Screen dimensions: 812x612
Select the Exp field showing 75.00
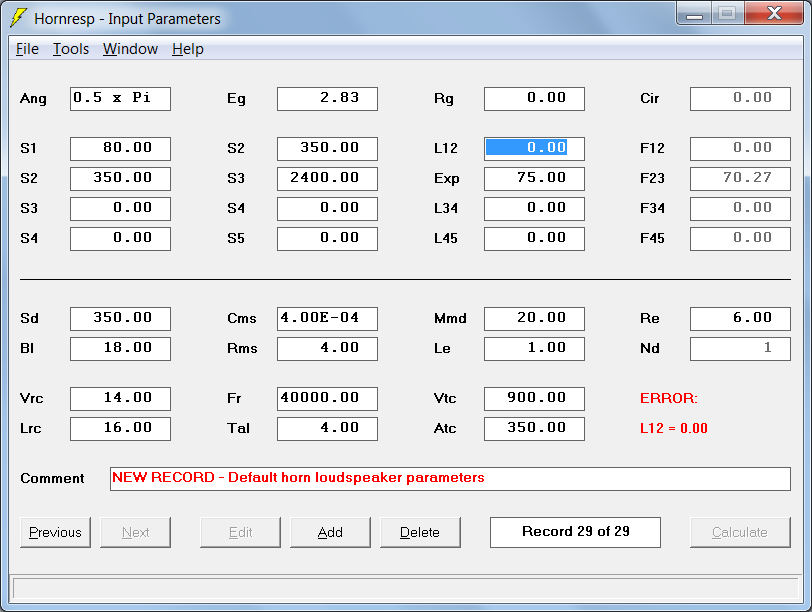[x=534, y=179]
